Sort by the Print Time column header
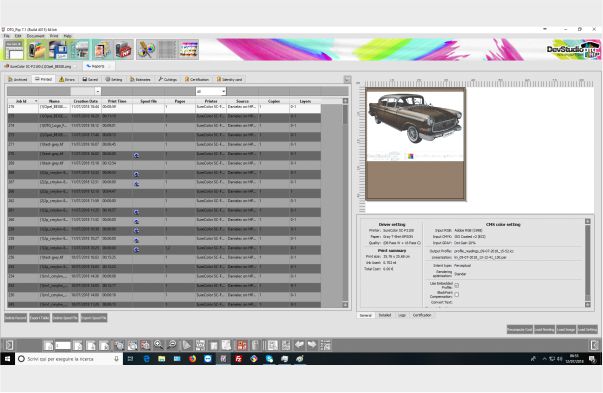603x393 pixels. click(117, 101)
